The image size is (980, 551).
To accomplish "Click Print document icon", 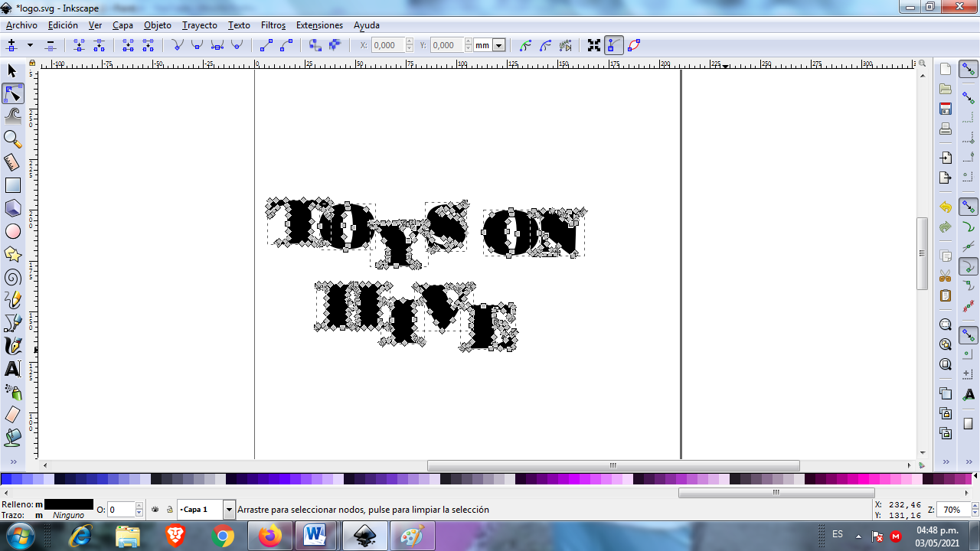I will click(x=946, y=129).
